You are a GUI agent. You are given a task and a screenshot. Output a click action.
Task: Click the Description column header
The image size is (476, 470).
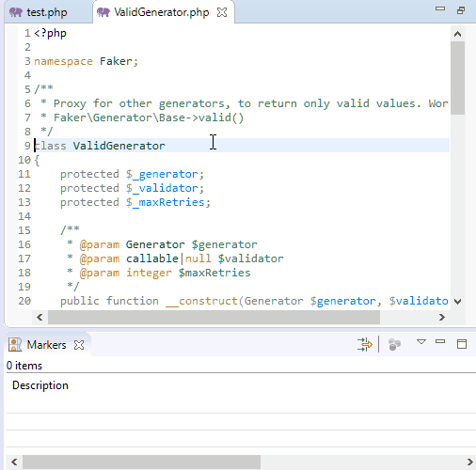40,385
